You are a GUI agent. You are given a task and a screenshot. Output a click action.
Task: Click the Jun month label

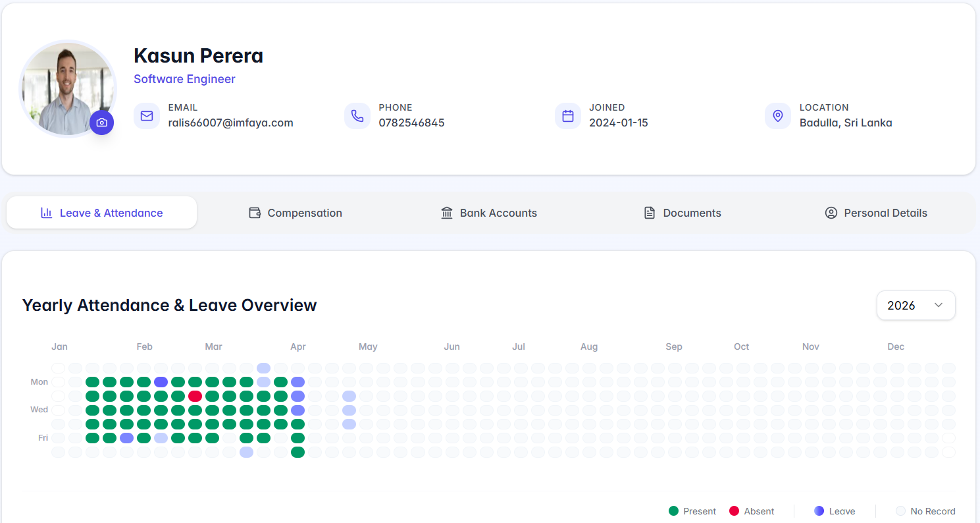coord(451,346)
